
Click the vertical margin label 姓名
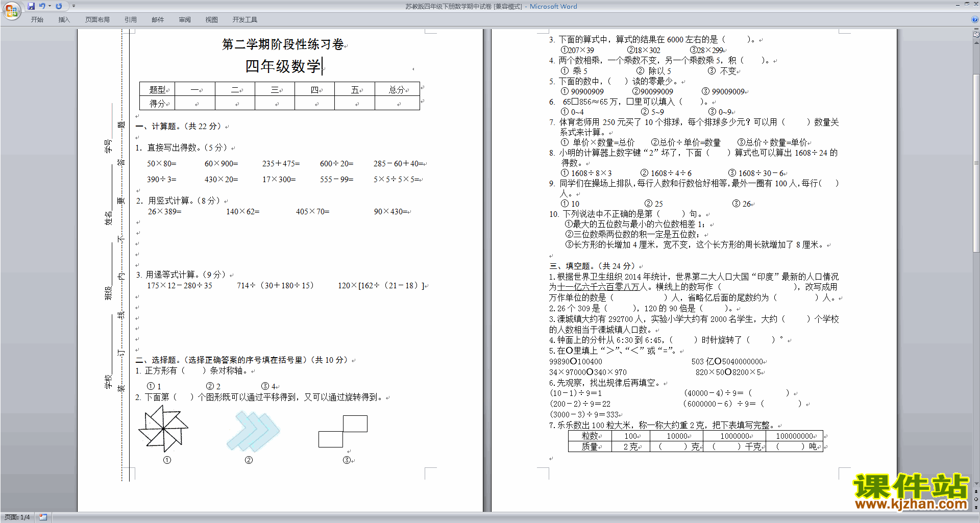click(x=108, y=218)
